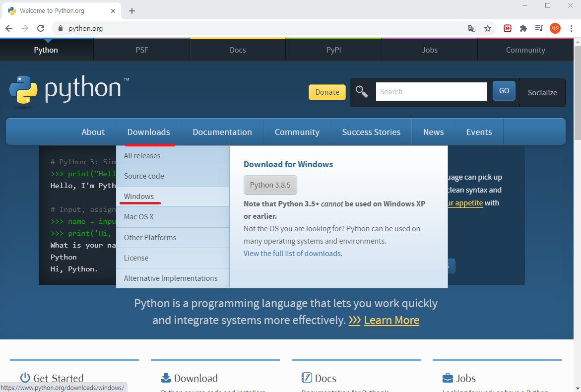Reload the page with refresh icon
Screen dimensions: 581x392
[x=41, y=28]
